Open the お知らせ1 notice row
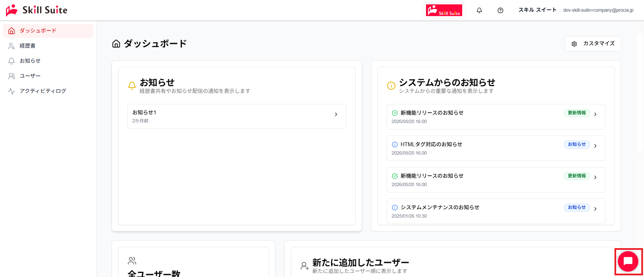644x277 pixels. (236, 116)
